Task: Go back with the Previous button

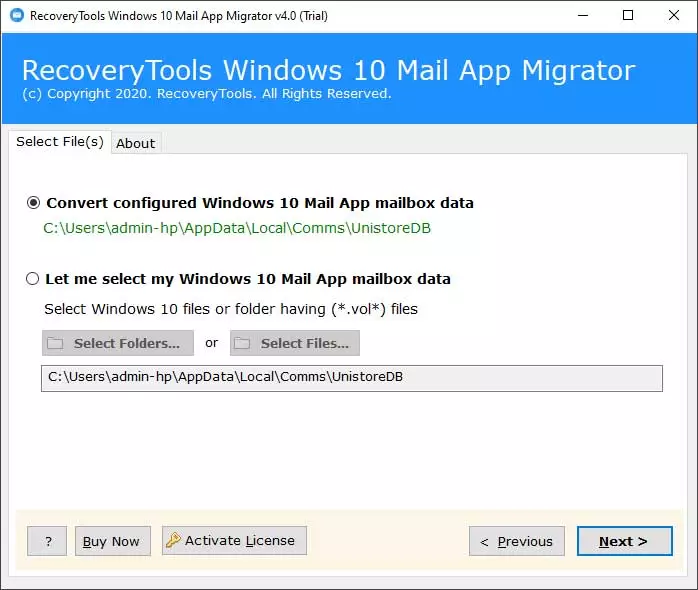Action: tap(516, 542)
